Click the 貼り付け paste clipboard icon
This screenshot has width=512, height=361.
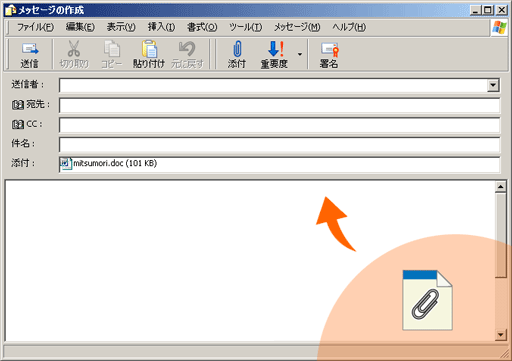click(x=149, y=49)
